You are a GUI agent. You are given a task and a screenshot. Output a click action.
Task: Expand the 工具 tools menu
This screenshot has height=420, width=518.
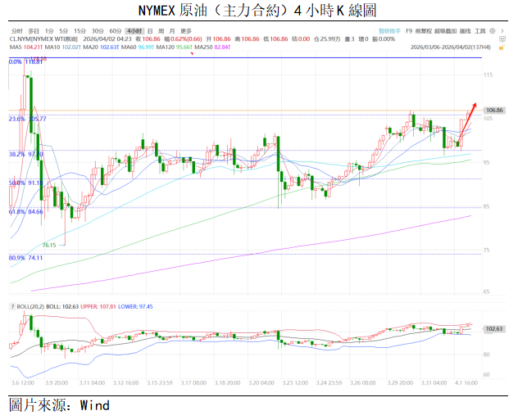click(x=481, y=30)
